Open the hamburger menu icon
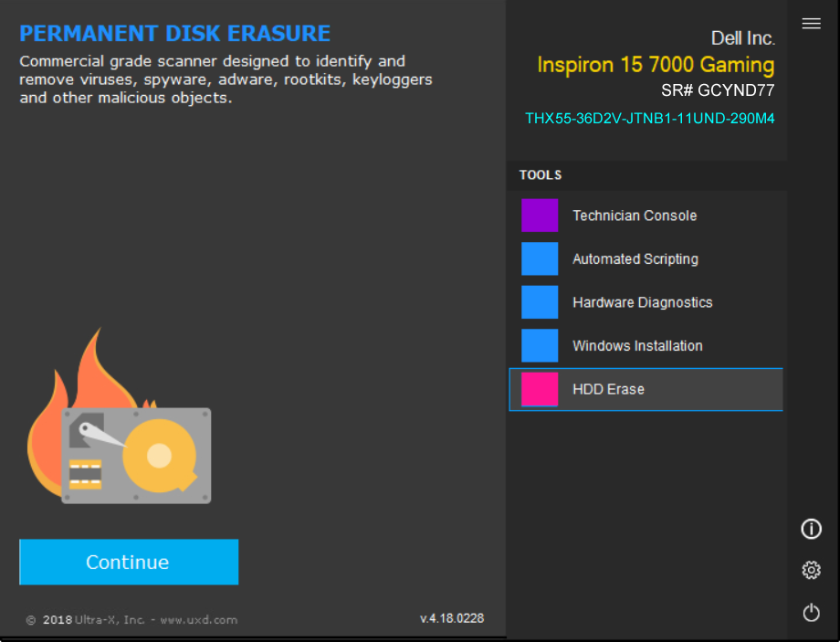 click(x=811, y=24)
